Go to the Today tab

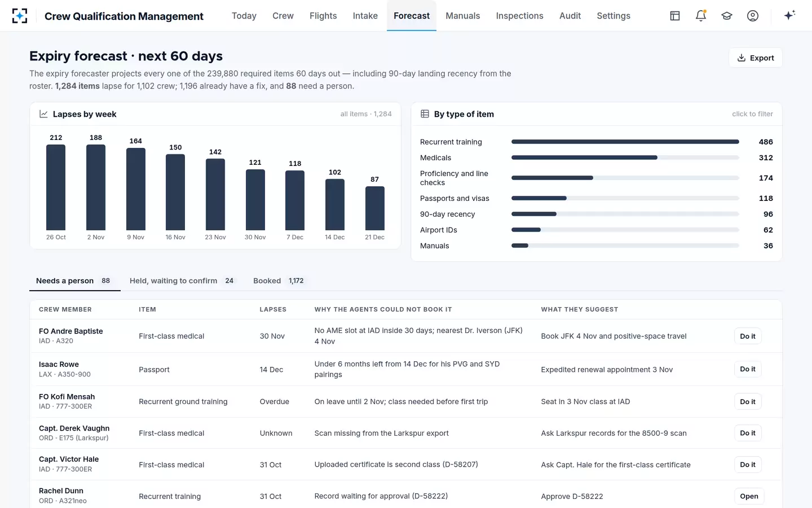[244, 16]
